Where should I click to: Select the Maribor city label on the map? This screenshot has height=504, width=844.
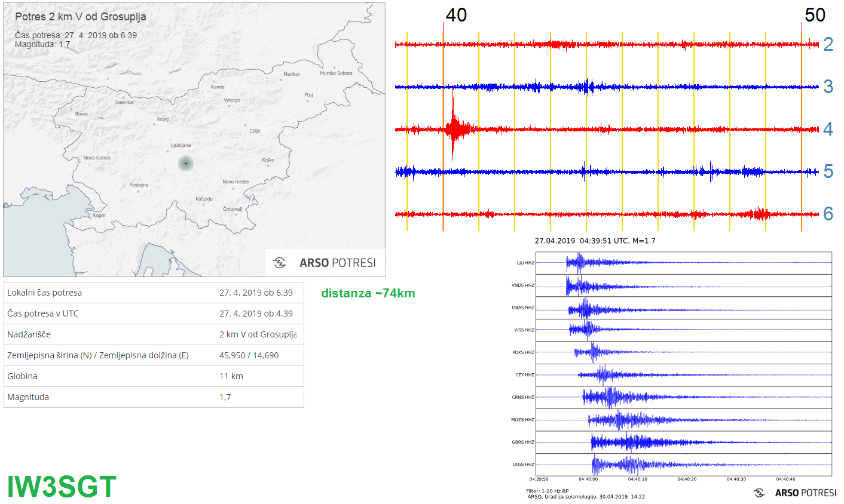[291, 74]
